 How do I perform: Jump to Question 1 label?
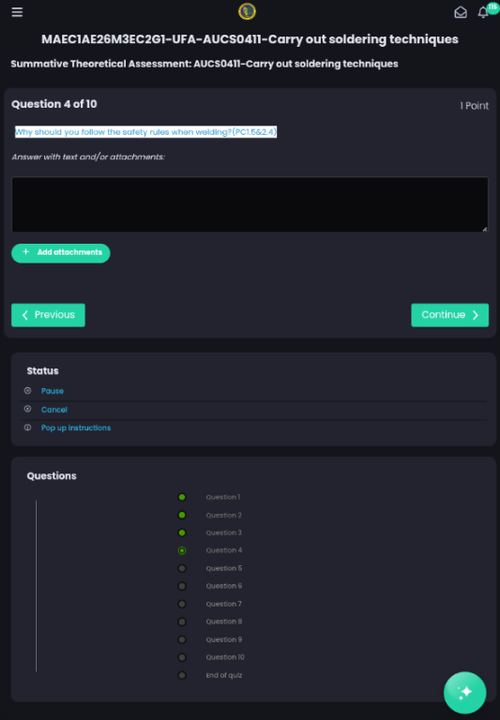223,497
